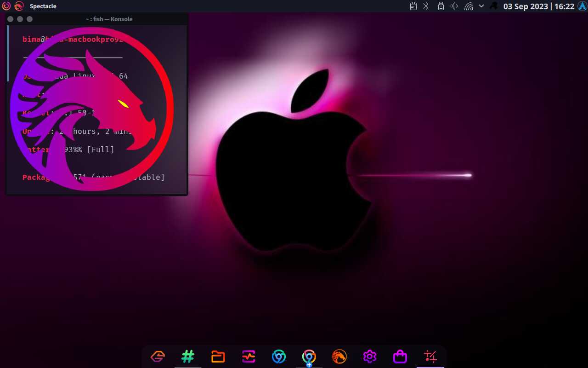Launch the blue Chromium dock icon

click(x=279, y=356)
